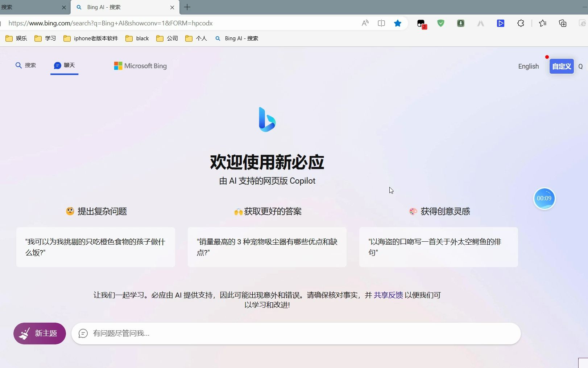This screenshot has height=368, width=588.
Task: Open the split screen view icon
Action: [381, 23]
